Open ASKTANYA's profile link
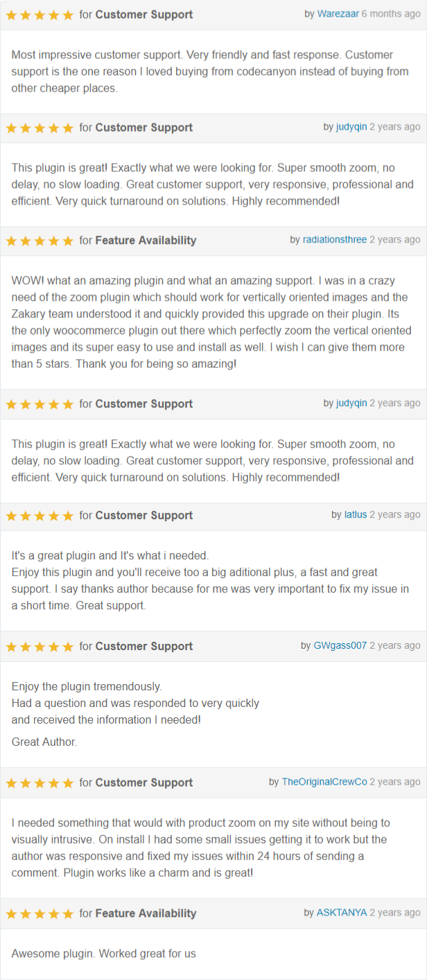The height and width of the screenshot is (980, 427). click(342, 912)
